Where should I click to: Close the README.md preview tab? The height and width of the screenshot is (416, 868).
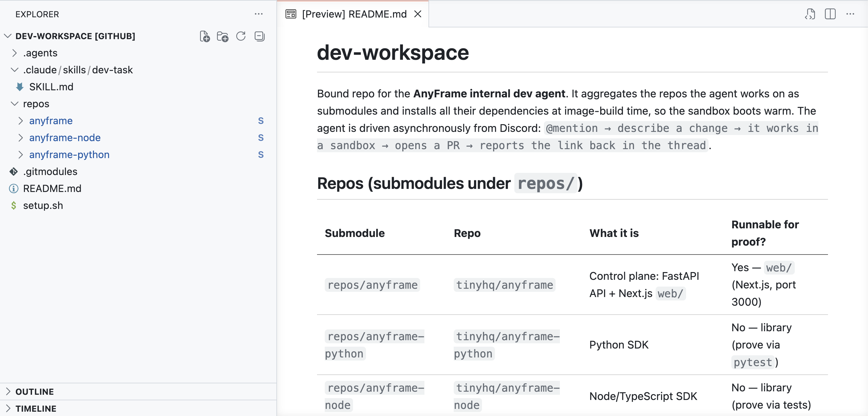[418, 14]
